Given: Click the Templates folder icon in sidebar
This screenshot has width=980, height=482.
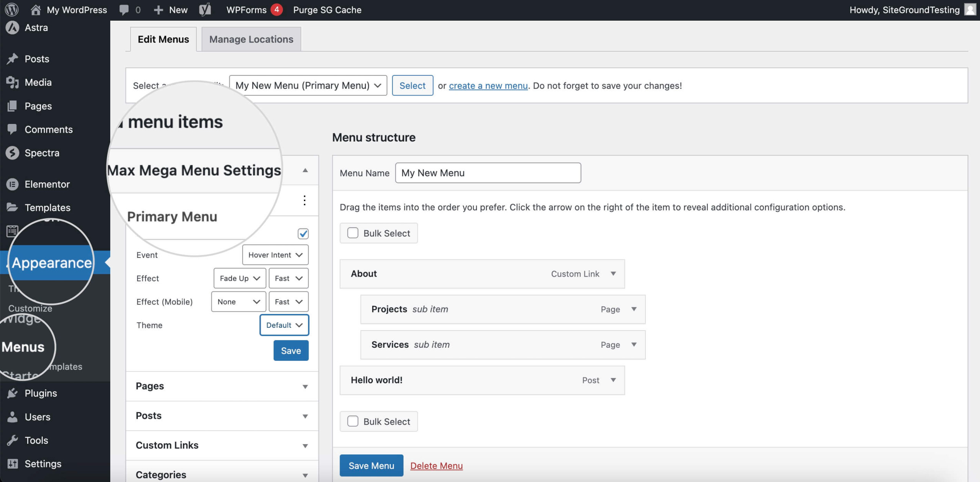Looking at the screenshot, I should pyautogui.click(x=12, y=207).
